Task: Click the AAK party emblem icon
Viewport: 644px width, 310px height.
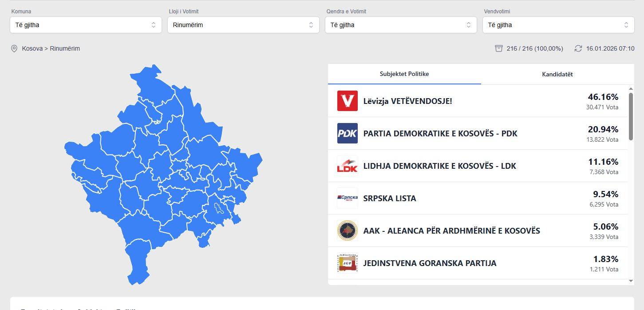Action: point(347,231)
